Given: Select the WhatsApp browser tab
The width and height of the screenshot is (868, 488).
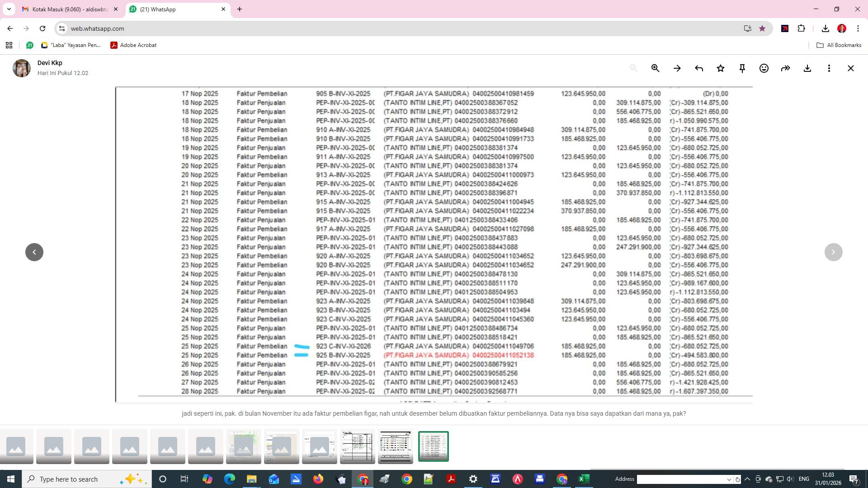Looking at the screenshot, I should coord(176,9).
